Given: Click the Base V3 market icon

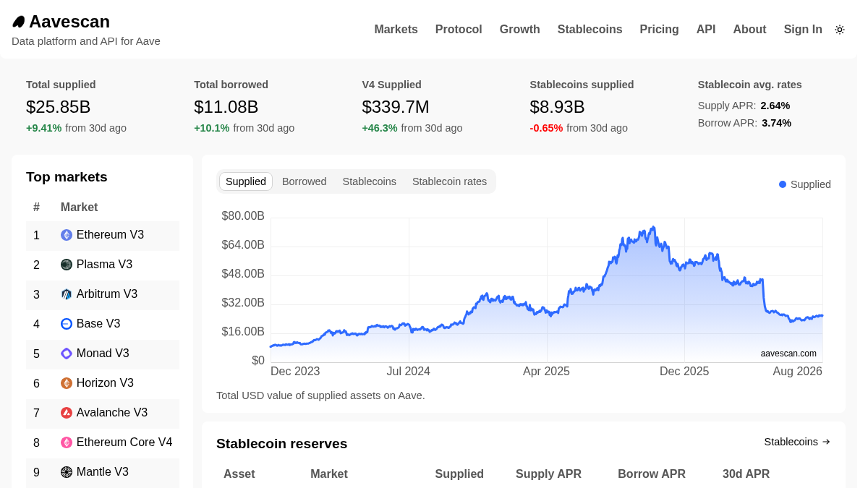Looking at the screenshot, I should (67, 324).
